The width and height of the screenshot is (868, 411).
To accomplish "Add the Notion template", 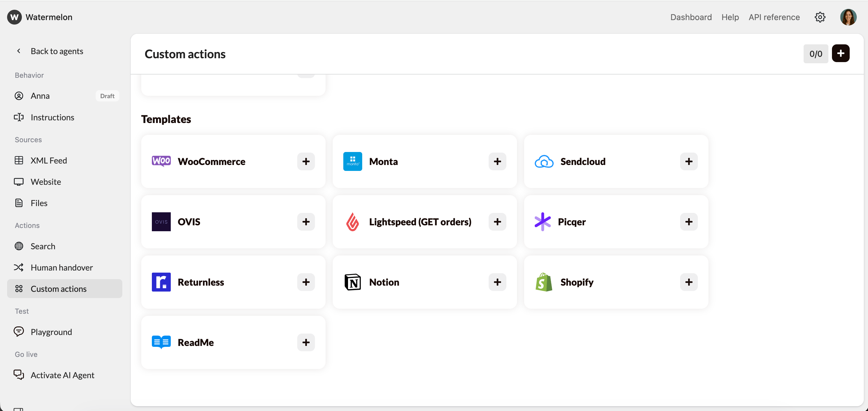I will tap(497, 282).
